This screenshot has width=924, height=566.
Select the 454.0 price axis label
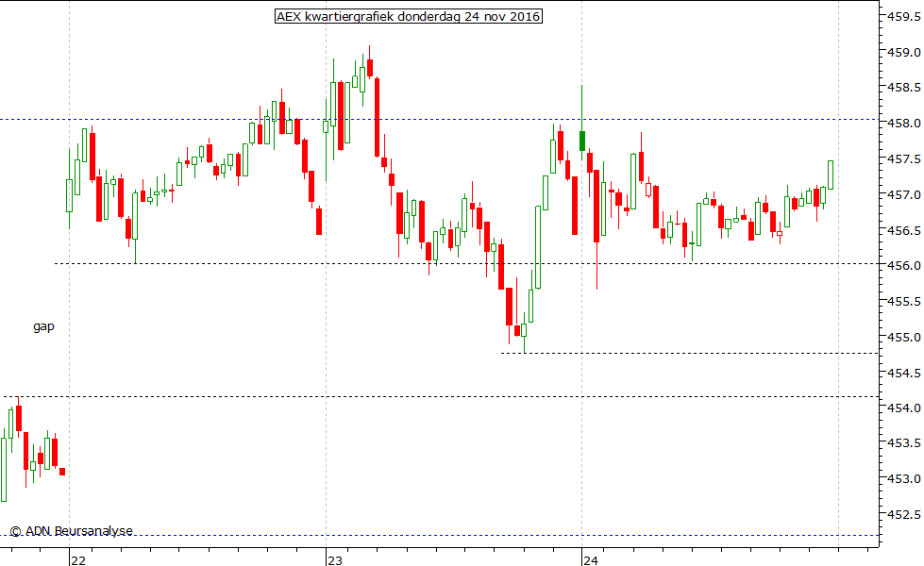[904, 408]
